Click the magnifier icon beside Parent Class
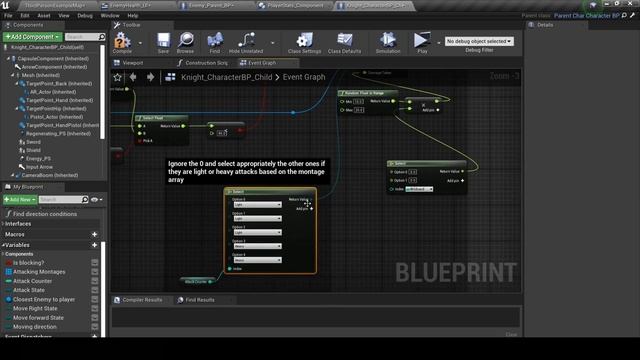640x360 pixels. coord(624,16)
